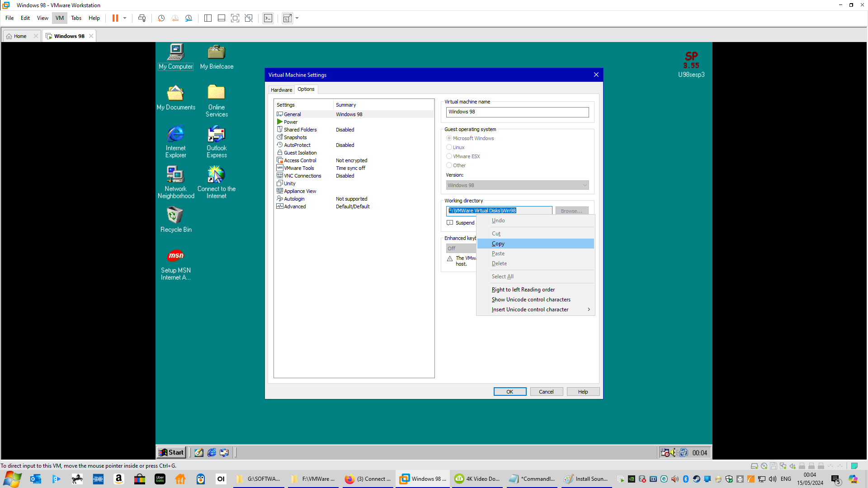Expand the power options dropdown arrow
Image resolution: width=868 pixels, height=488 pixels.
(x=125, y=18)
